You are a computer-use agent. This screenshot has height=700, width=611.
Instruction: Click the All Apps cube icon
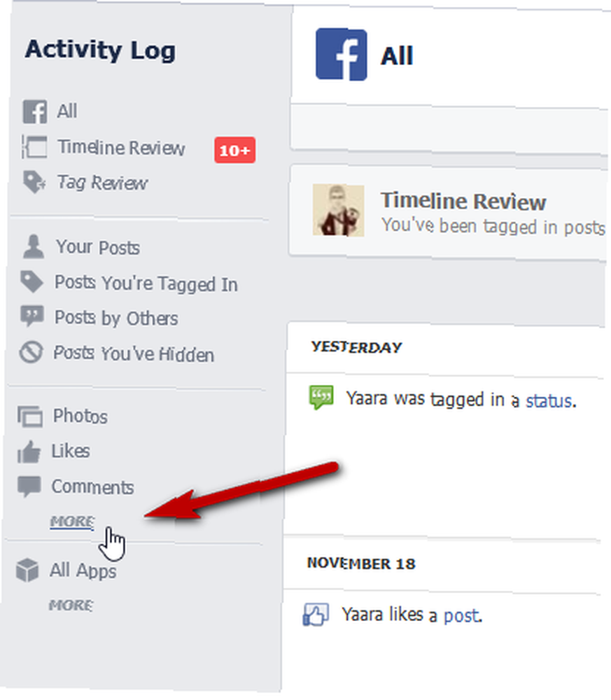(27, 570)
